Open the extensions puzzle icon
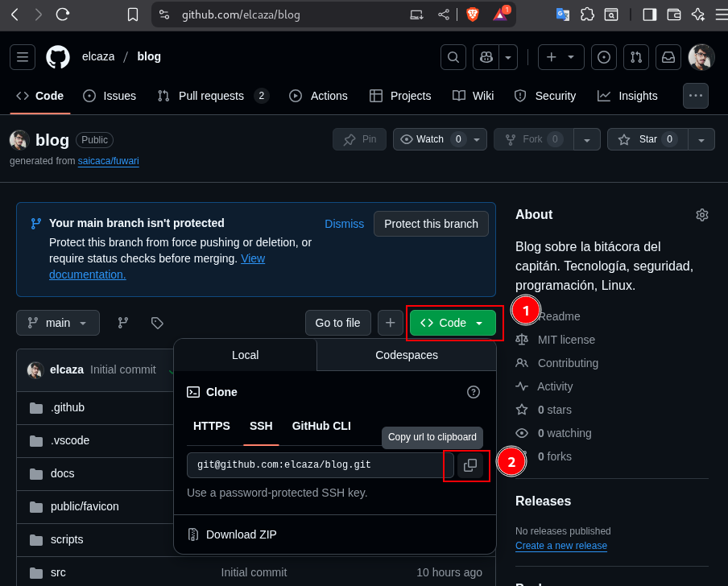This screenshot has width=728, height=586. click(x=587, y=14)
